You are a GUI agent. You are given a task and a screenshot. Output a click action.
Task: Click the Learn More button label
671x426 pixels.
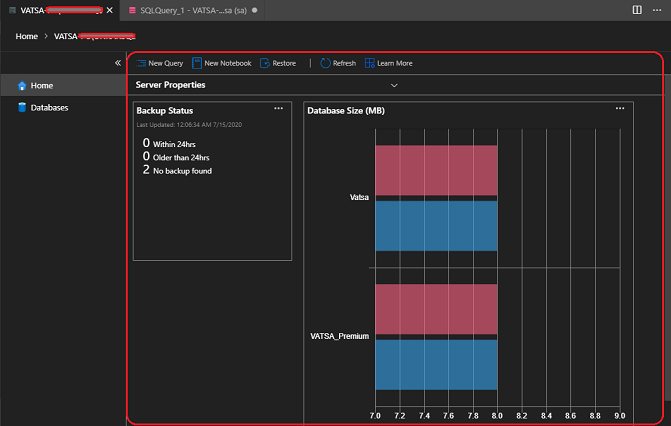click(395, 63)
